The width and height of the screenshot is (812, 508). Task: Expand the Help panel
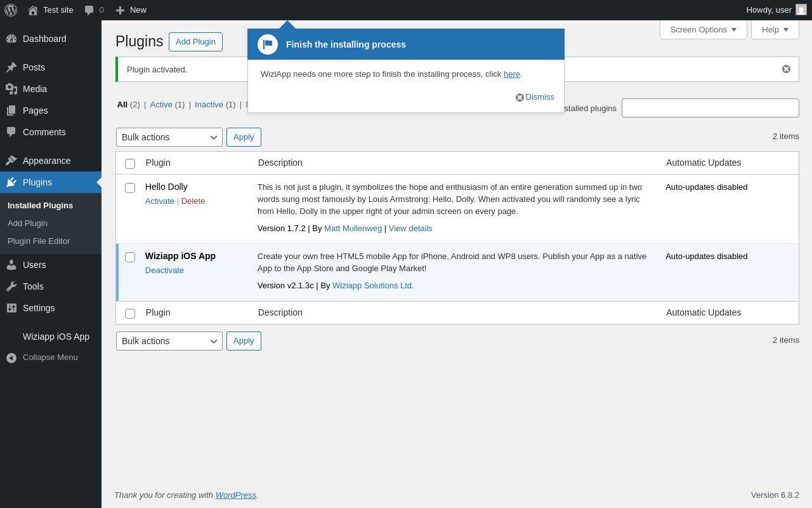(775, 29)
